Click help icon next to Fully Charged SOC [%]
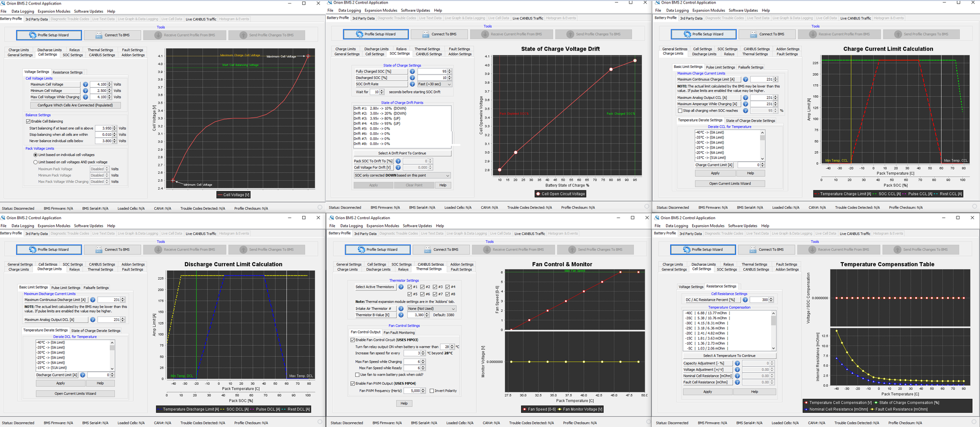This screenshot has width=980, height=427. pos(412,72)
